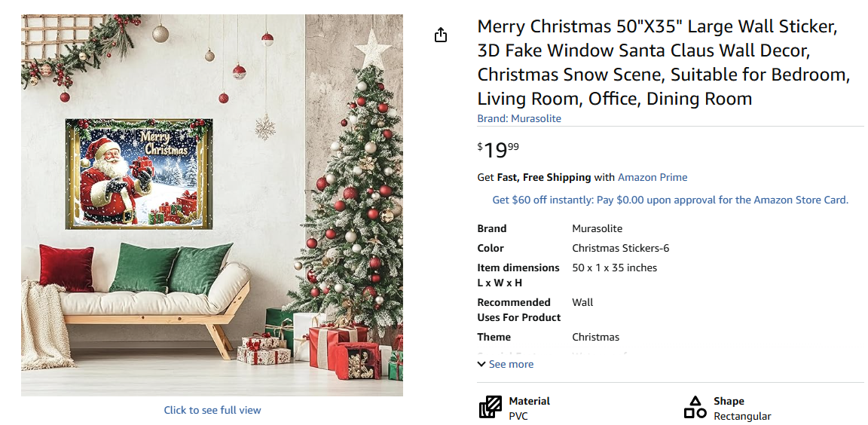Open the Amazon Prime link
Screen dimensions: 868x425
pyautogui.click(x=653, y=177)
